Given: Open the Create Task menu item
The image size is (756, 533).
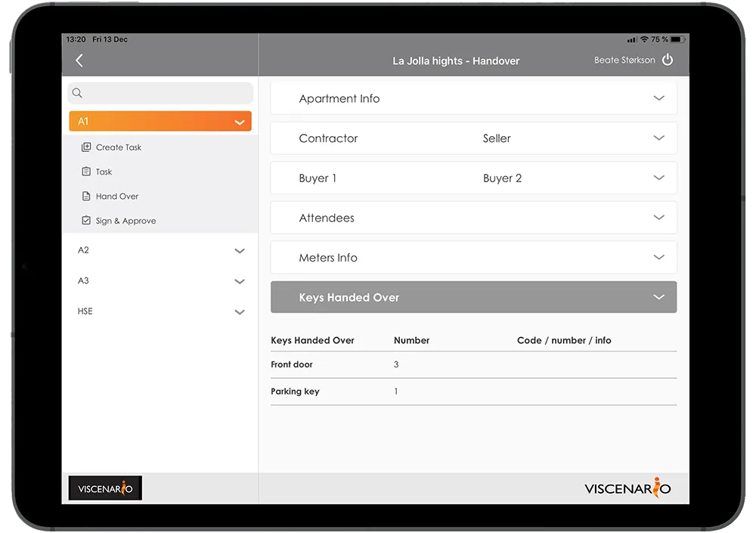Looking at the screenshot, I should [x=119, y=147].
